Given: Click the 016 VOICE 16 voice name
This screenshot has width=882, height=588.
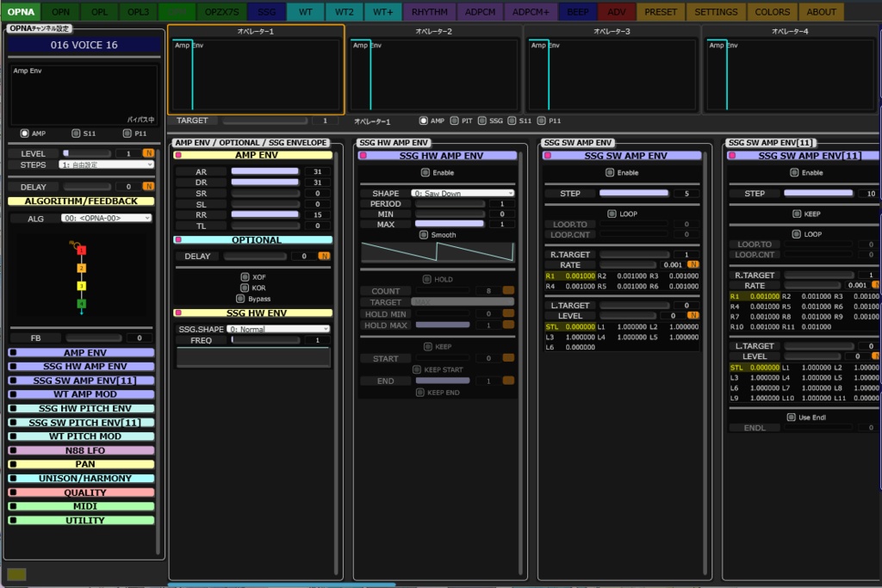Looking at the screenshot, I should tap(84, 45).
